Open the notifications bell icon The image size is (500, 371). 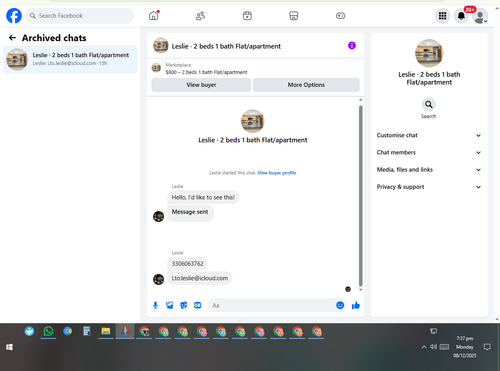461,16
